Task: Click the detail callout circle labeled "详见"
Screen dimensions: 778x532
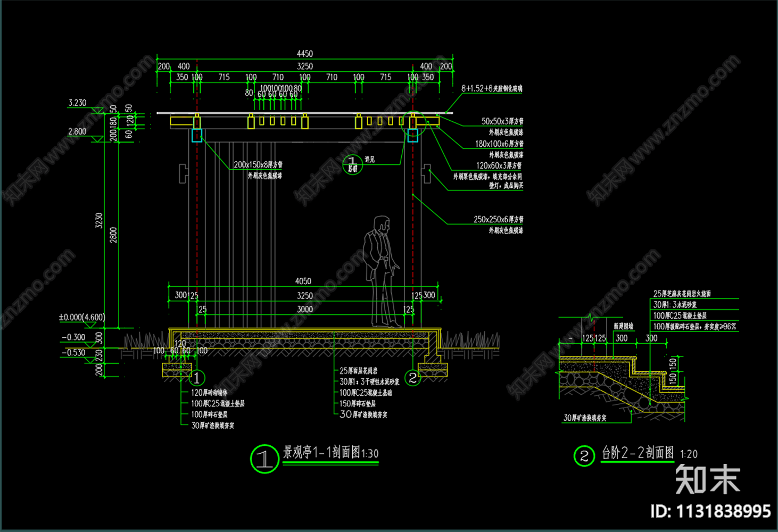Action: (x=352, y=164)
